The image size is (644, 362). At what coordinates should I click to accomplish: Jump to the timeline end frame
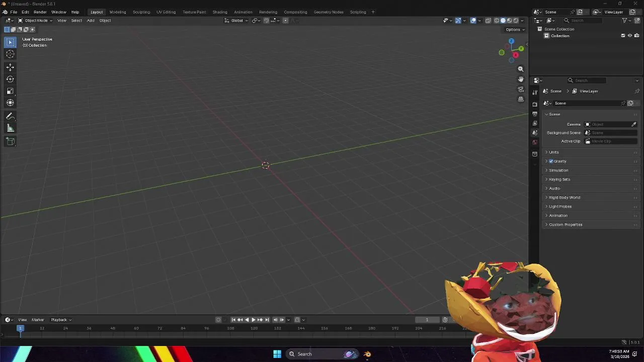click(x=267, y=320)
